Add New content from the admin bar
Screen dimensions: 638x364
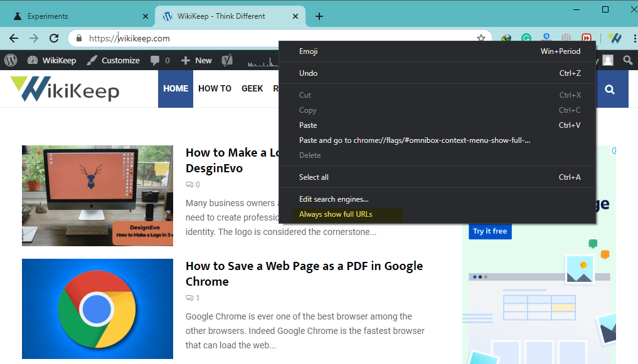point(196,61)
